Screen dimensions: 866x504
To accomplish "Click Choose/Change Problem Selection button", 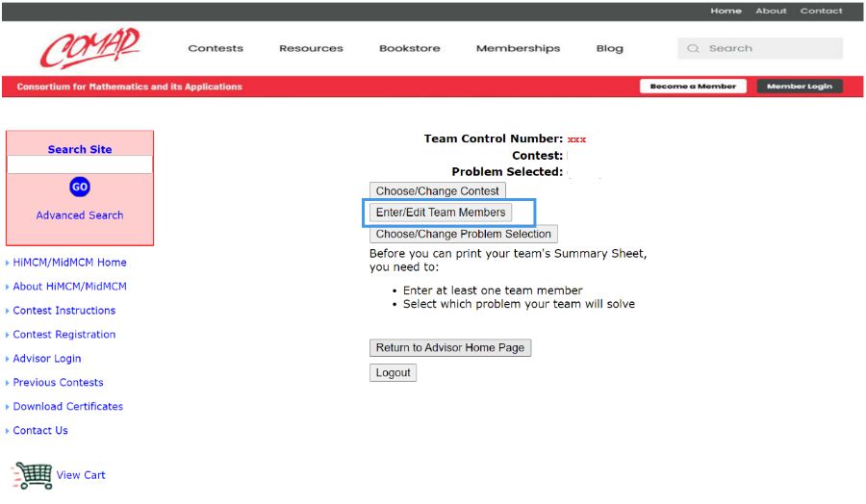I will click(x=464, y=234).
